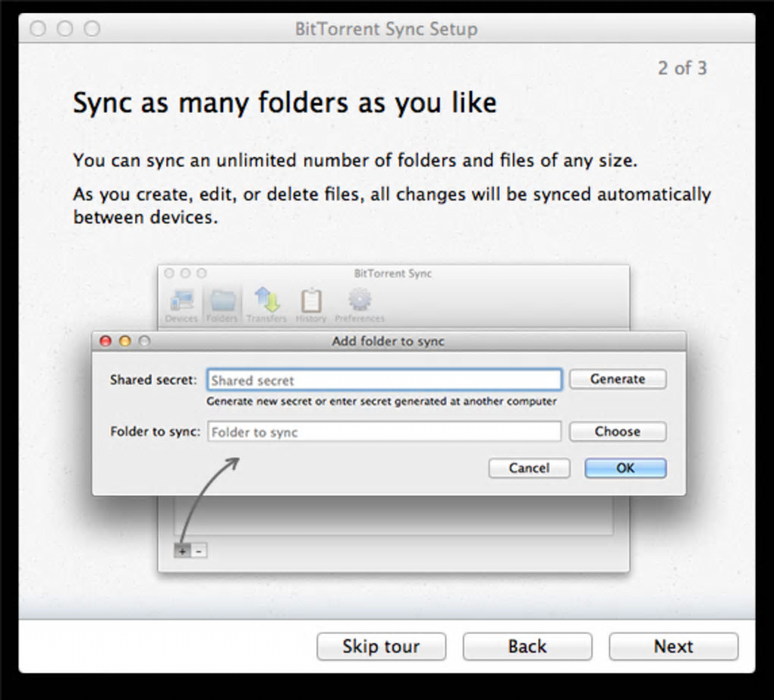This screenshot has height=700, width=774.
Task: Go back with the Back button
Action: tap(527, 646)
